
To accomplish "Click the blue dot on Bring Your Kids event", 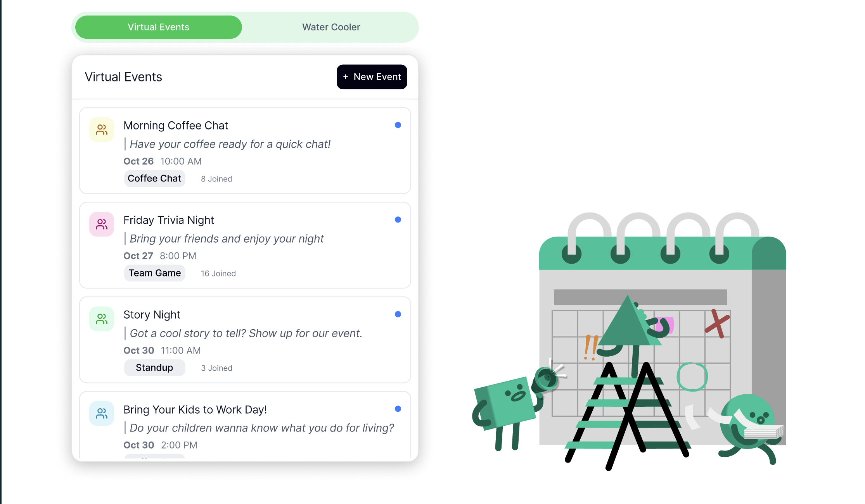I will tap(398, 409).
